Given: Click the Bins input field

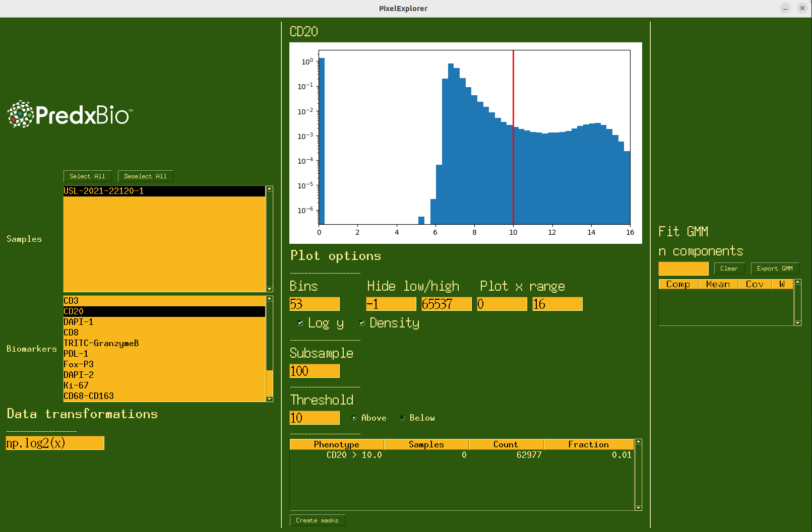Looking at the screenshot, I should tap(315, 304).
